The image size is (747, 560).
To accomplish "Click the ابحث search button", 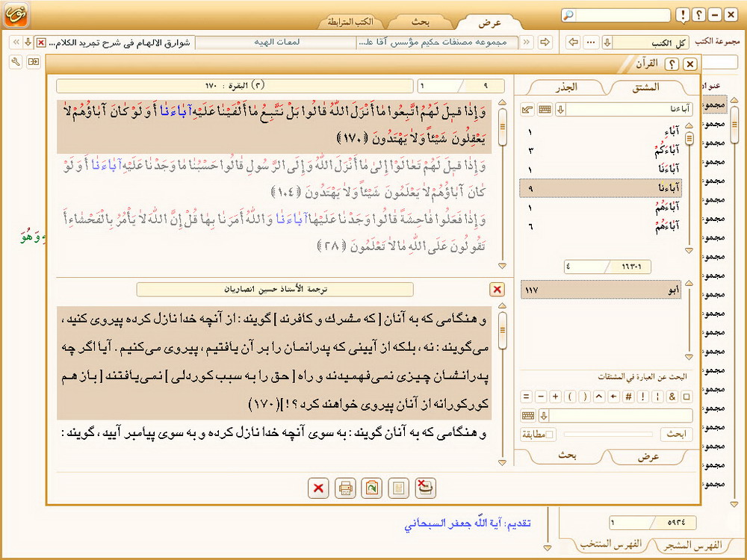I will pos(675,435).
